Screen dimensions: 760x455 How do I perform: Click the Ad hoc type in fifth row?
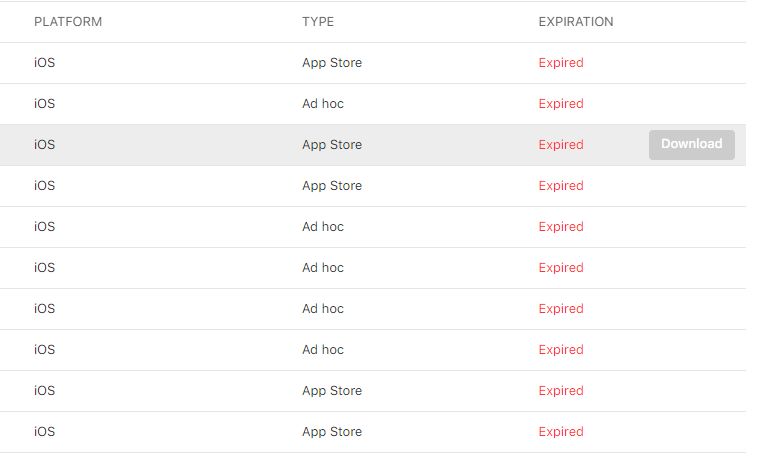tap(323, 227)
